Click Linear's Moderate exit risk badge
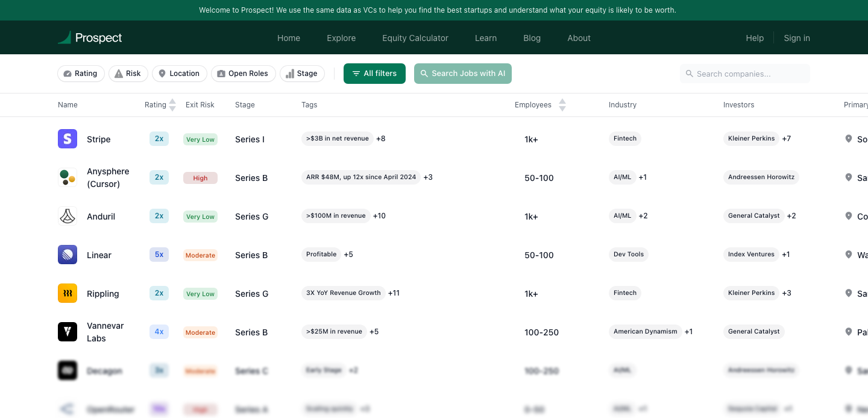This screenshot has height=418, width=868. pyautogui.click(x=200, y=255)
